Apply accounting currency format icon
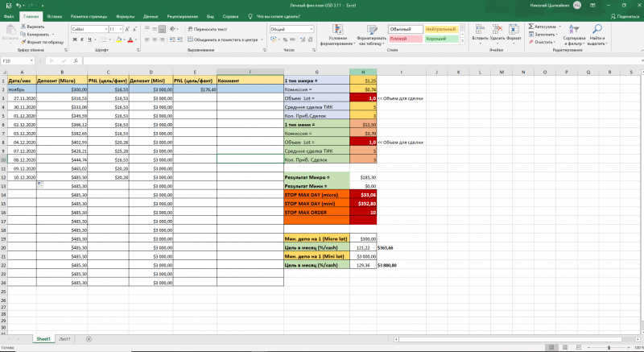This screenshot has height=352, width=644. click(x=273, y=39)
